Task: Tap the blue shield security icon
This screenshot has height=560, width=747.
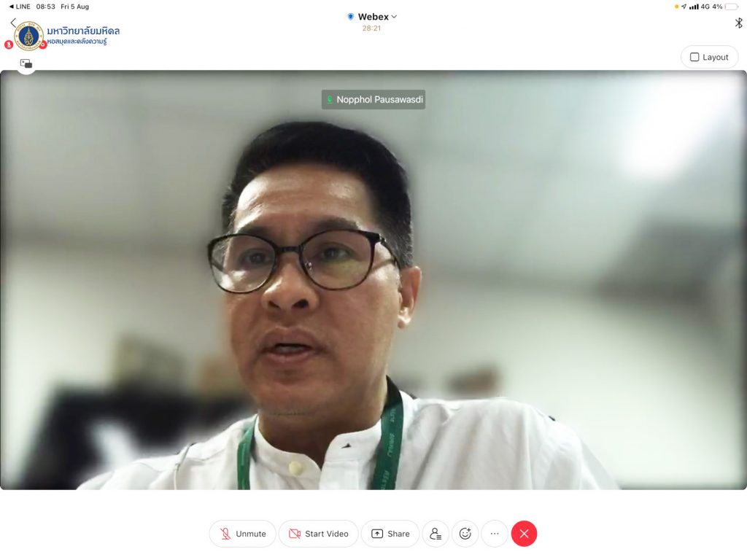Action: pyautogui.click(x=350, y=17)
